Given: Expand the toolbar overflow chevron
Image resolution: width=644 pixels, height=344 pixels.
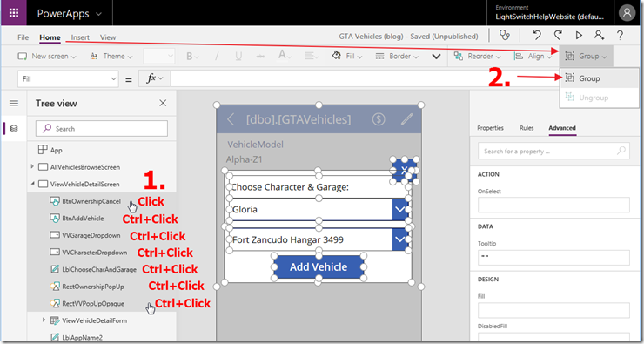Looking at the screenshot, I should [436, 57].
